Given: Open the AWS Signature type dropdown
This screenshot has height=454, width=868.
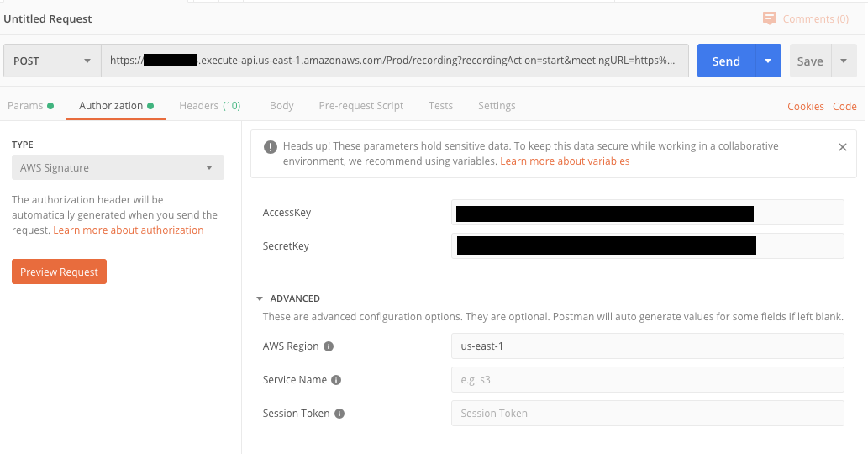Looking at the screenshot, I should click(x=118, y=168).
